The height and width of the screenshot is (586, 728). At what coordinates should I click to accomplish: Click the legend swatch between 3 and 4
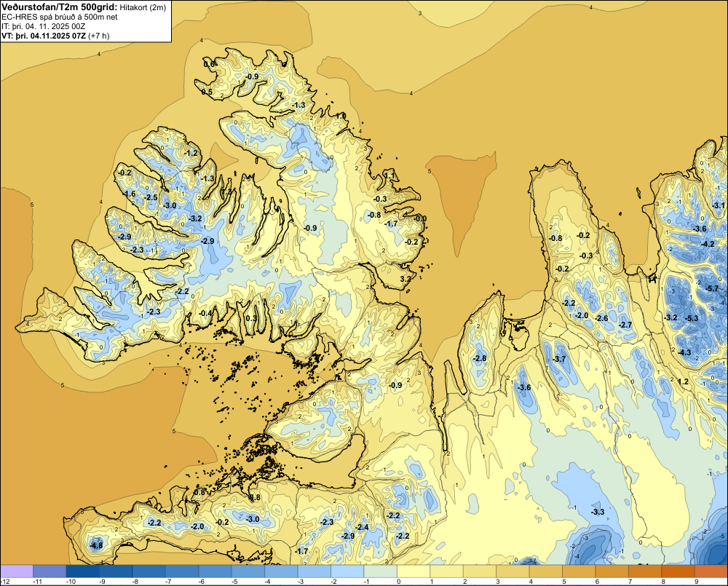(513, 571)
